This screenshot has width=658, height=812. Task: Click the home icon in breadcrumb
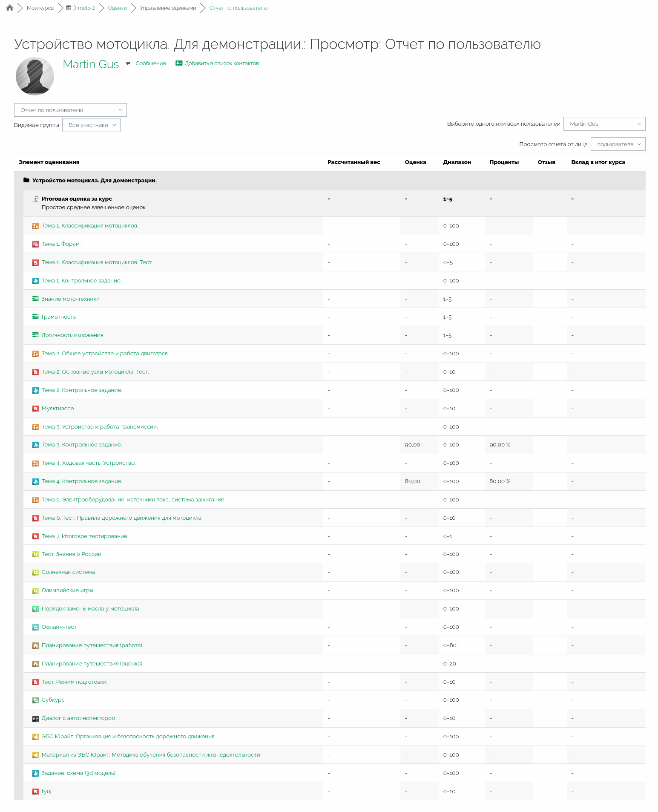tap(10, 8)
